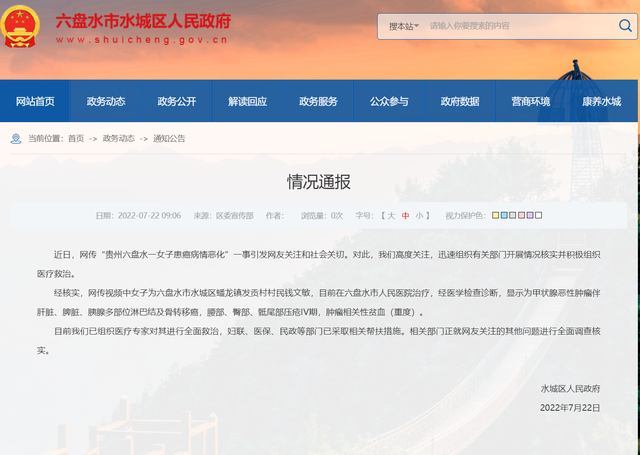
Task: Click the national emblem logo
Action: tap(22, 27)
